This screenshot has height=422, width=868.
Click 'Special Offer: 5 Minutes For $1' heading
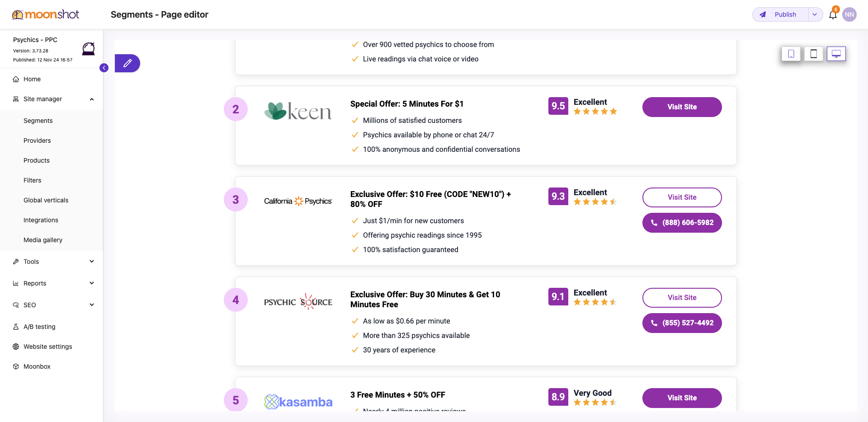click(x=407, y=104)
